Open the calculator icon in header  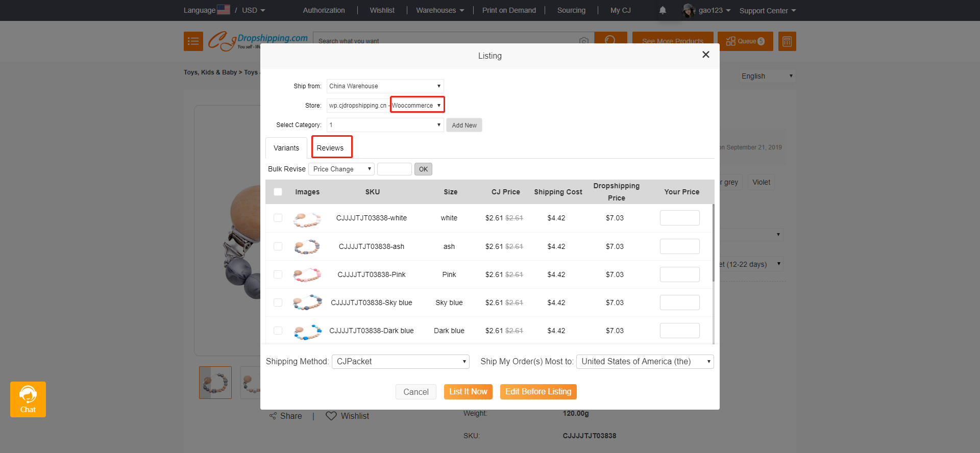click(787, 41)
